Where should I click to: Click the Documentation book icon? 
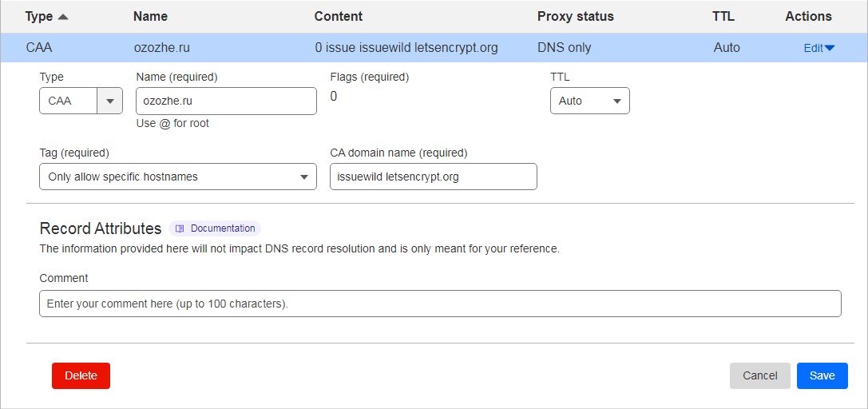[x=180, y=228]
